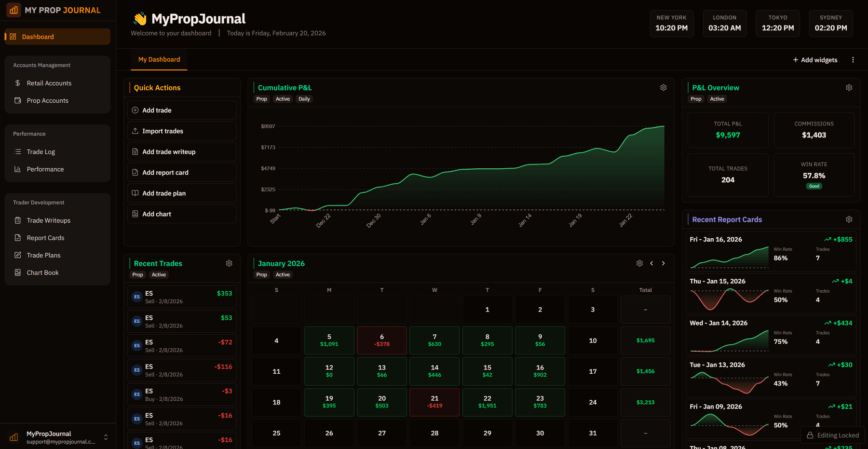Click the Editing Locked lock icon
Viewport: 868px width, 449px height.
point(810,435)
